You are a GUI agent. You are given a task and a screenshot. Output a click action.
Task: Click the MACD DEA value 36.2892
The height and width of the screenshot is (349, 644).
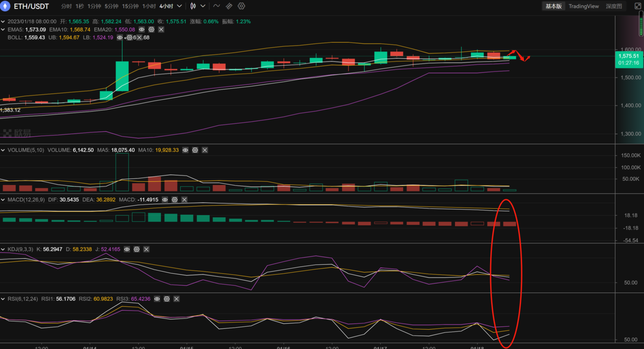pos(106,199)
